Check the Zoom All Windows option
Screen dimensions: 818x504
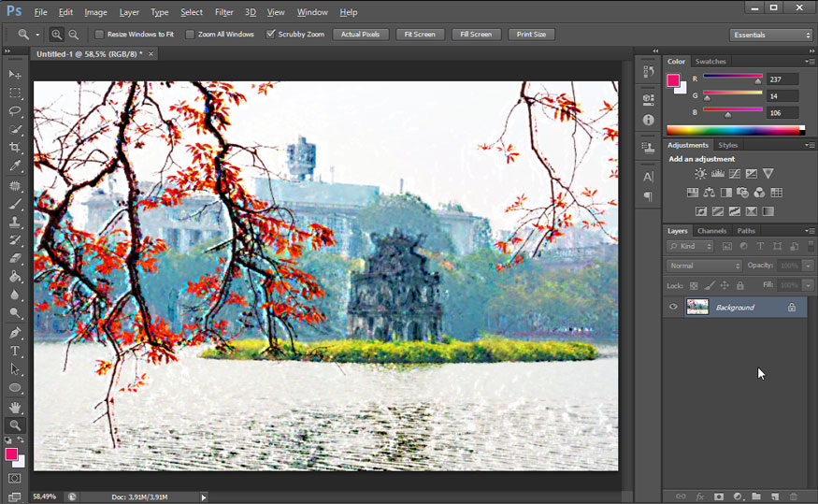click(x=191, y=35)
